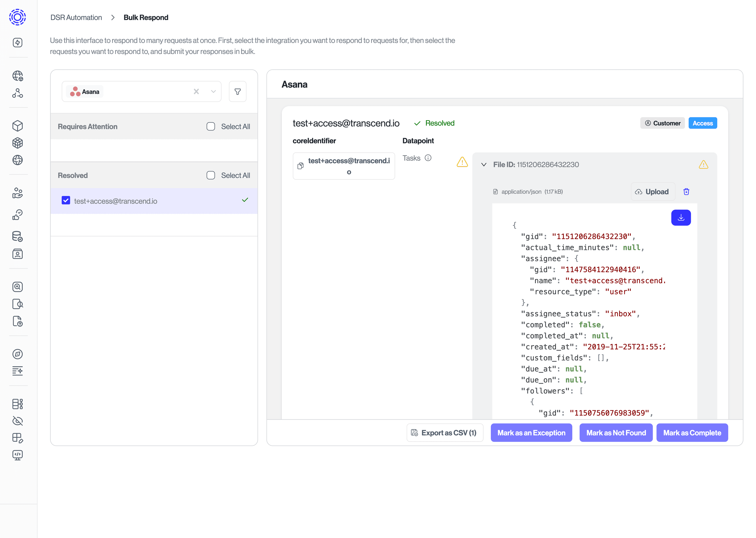Screen dimensions: 756x538
Task: Select the Access request type tag
Action: click(x=702, y=123)
